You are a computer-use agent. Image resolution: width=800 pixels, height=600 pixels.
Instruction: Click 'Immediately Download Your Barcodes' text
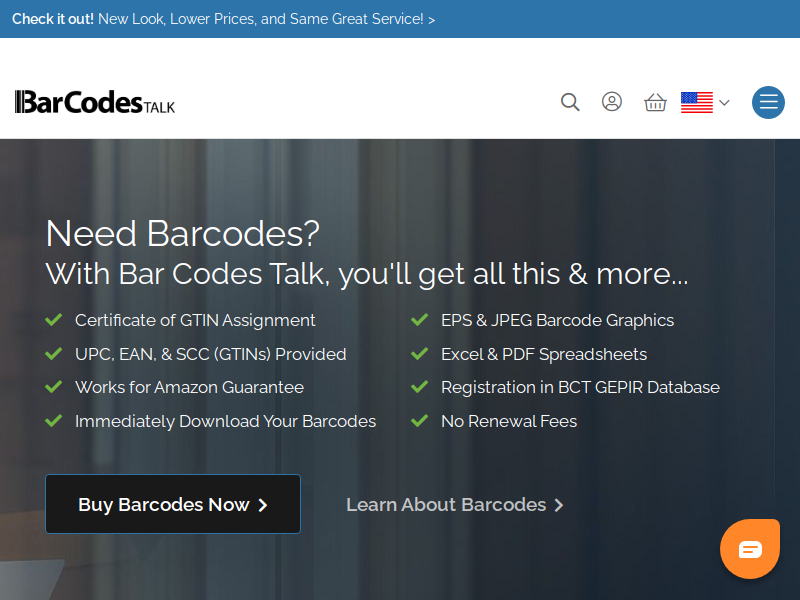[226, 421]
